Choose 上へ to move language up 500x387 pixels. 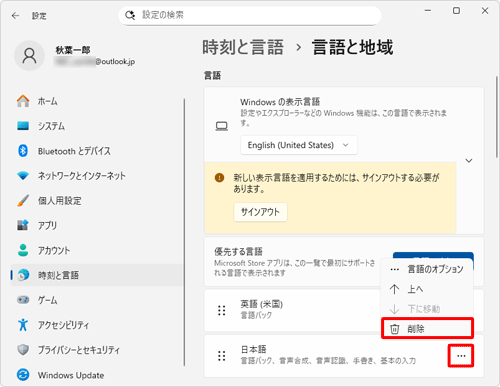(x=427, y=289)
